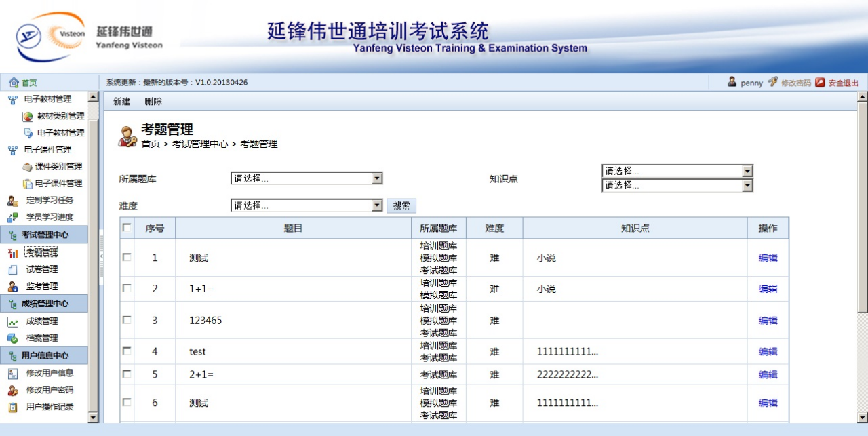Click the 定制学习任务 sidebar item
The width and height of the screenshot is (868, 436).
[x=50, y=201]
